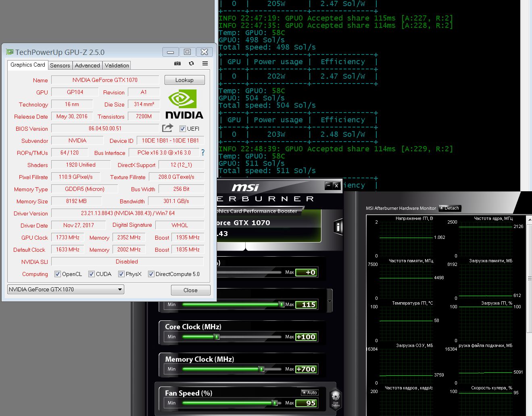Open the NVIDIA GeForce GTX 1070 dropdown

66,289
